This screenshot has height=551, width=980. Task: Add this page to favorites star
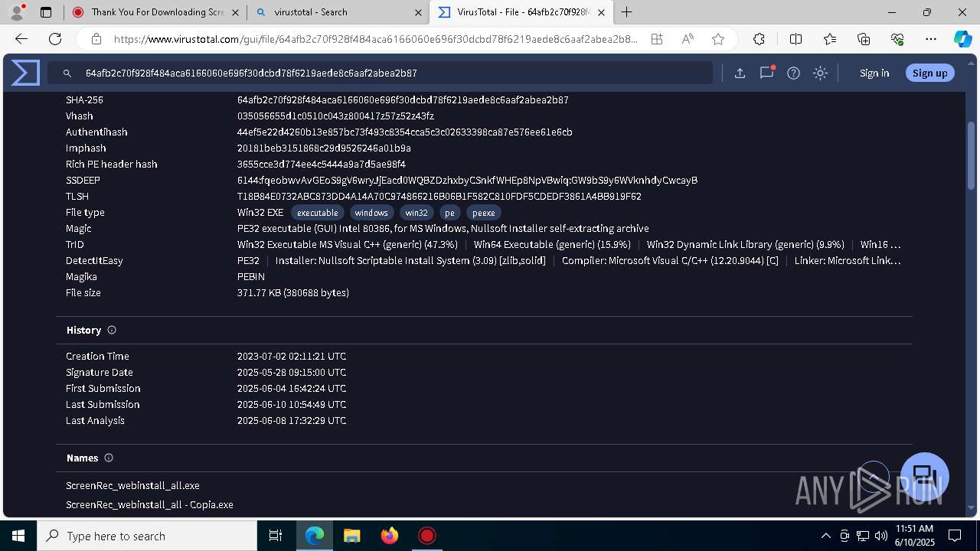click(717, 39)
